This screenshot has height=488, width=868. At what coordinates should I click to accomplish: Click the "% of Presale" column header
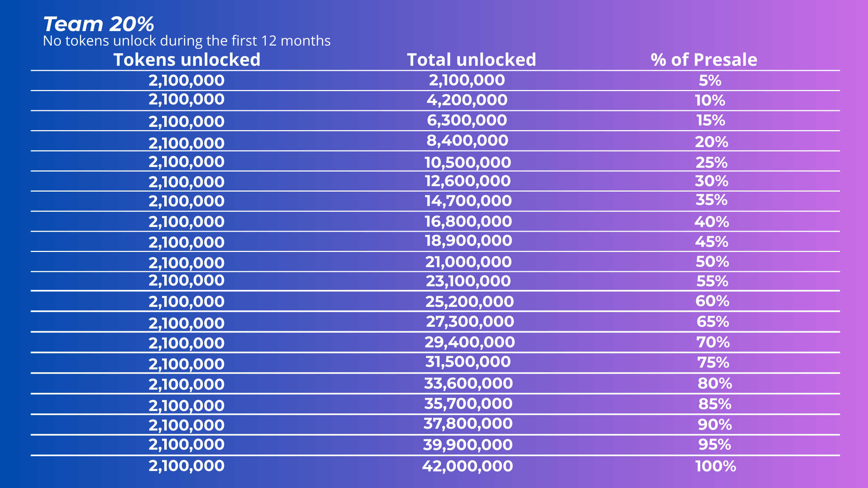click(704, 60)
